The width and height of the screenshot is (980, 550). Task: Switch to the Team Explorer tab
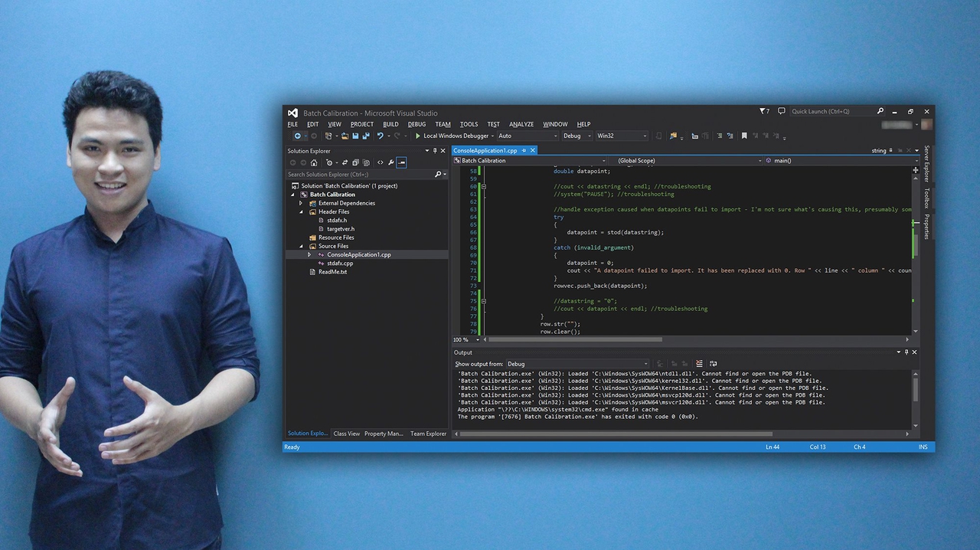(x=428, y=434)
